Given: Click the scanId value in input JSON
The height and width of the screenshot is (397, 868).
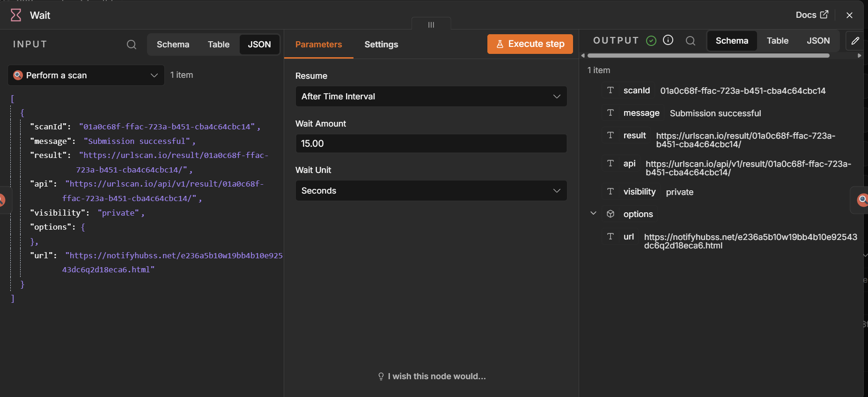Looking at the screenshot, I should (x=167, y=127).
